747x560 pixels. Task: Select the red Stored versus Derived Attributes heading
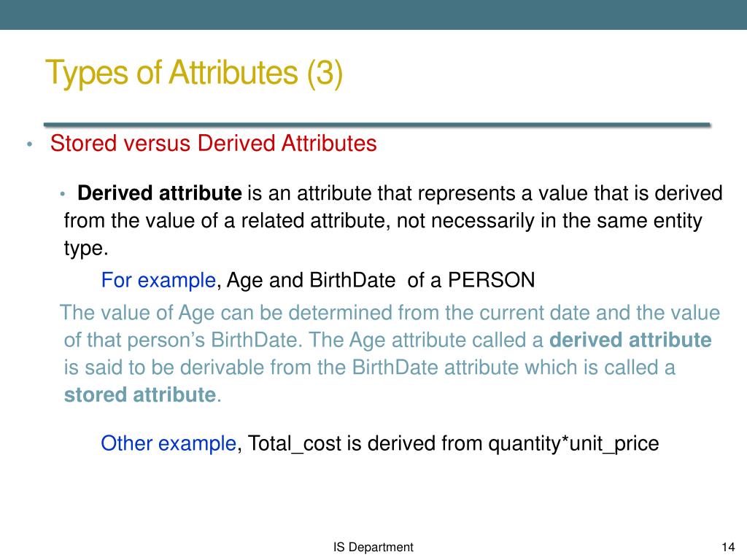[x=214, y=144]
